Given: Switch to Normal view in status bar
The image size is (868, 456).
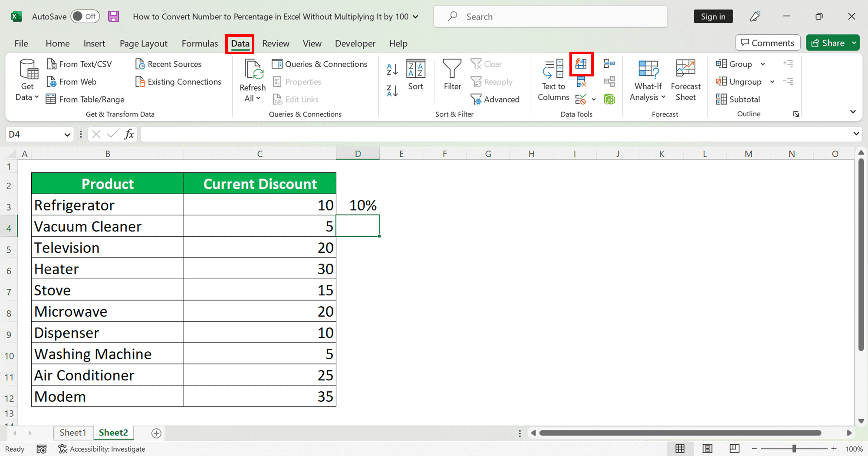Looking at the screenshot, I should (x=680, y=449).
